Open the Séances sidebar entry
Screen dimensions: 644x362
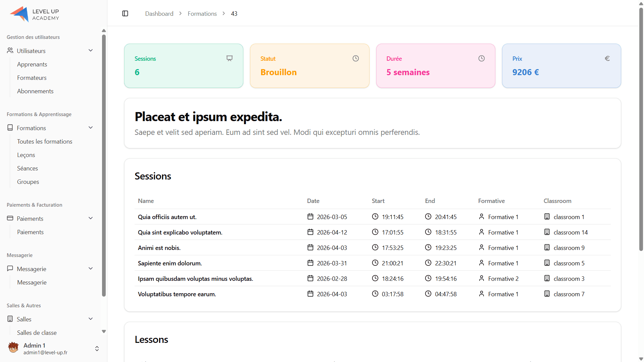[x=28, y=168]
